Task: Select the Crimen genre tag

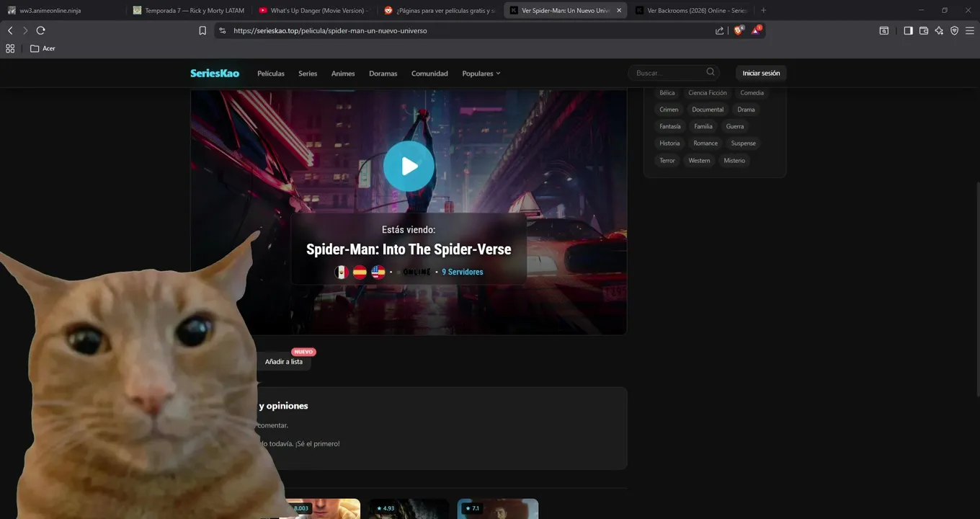Action: point(669,110)
